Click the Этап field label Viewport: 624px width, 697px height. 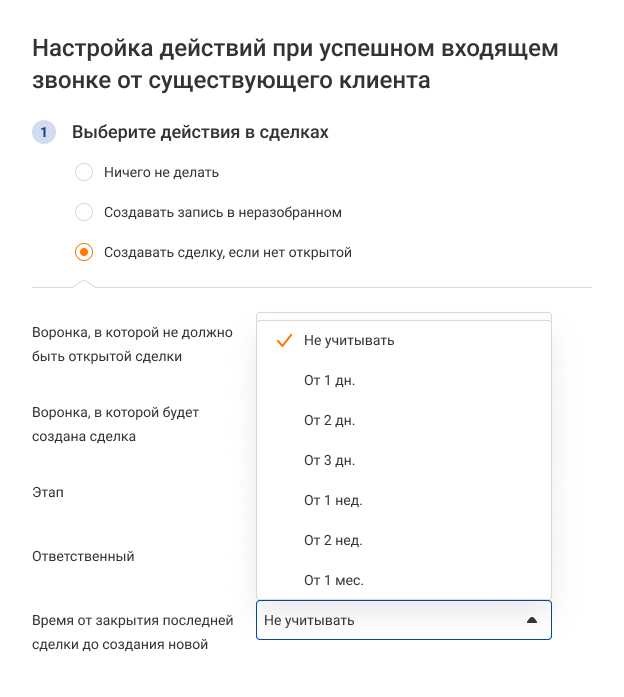pyautogui.click(x=47, y=493)
